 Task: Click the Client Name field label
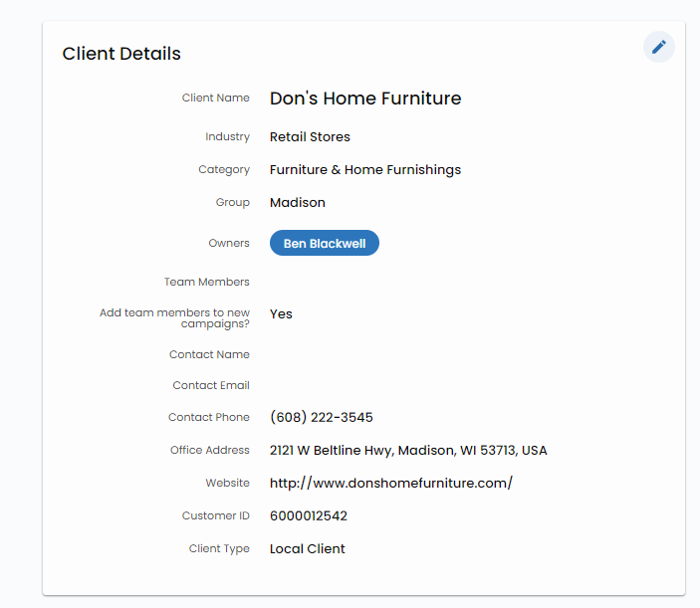click(x=215, y=99)
